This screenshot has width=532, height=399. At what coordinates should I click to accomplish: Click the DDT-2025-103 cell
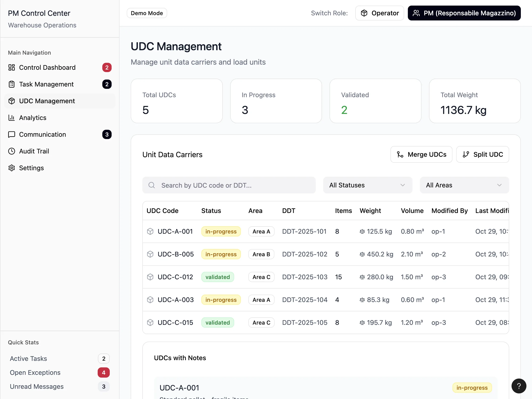pyautogui.click(x=305, y=277)
